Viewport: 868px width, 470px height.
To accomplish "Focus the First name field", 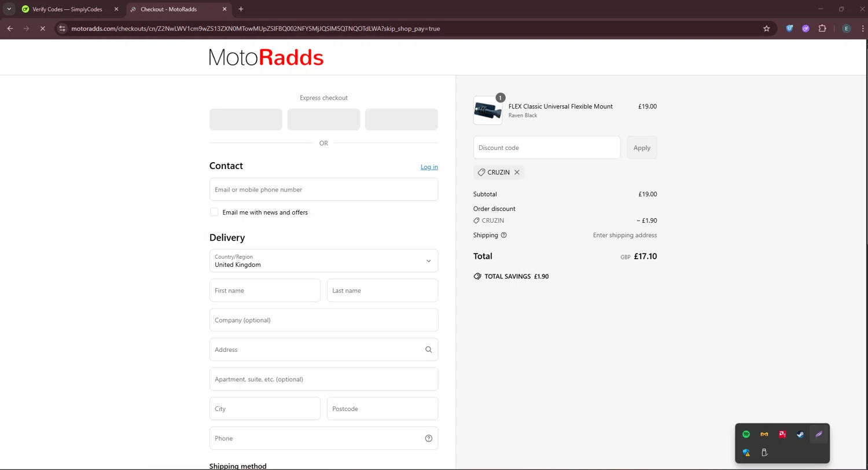I will point(264,290).
